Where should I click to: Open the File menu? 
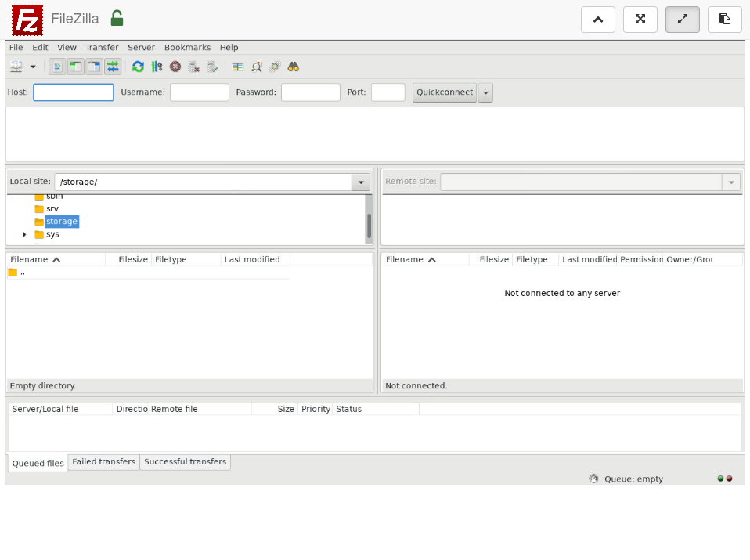click(x=16, y=47)
